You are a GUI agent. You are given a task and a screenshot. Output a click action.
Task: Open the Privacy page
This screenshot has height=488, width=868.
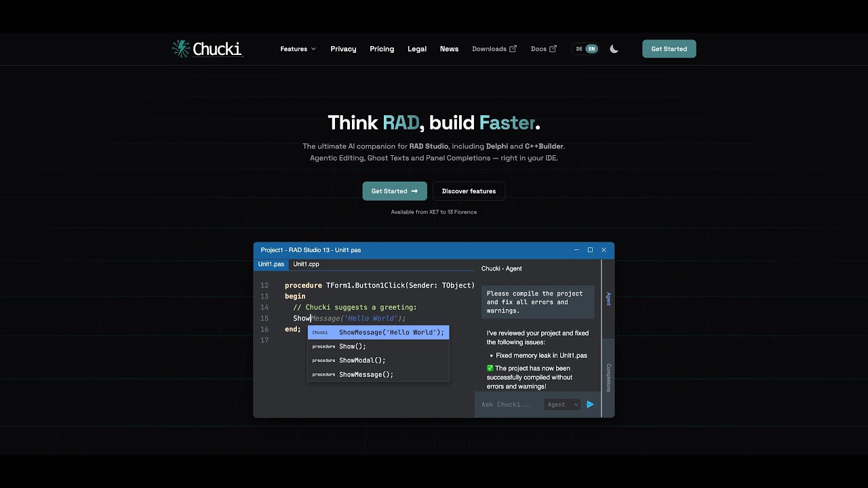tap(343, 49)
